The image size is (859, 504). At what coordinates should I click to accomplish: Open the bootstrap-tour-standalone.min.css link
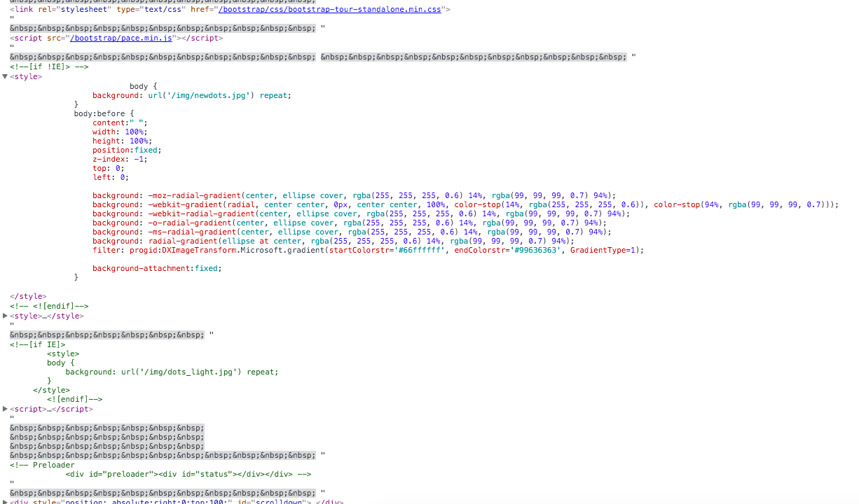[329, 10]
